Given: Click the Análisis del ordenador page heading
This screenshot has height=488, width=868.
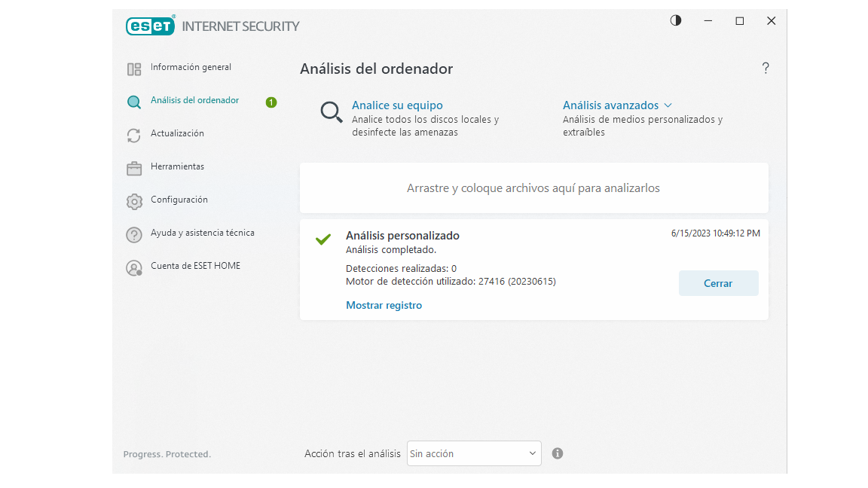Looking at the screenshot, I should 377,69.
